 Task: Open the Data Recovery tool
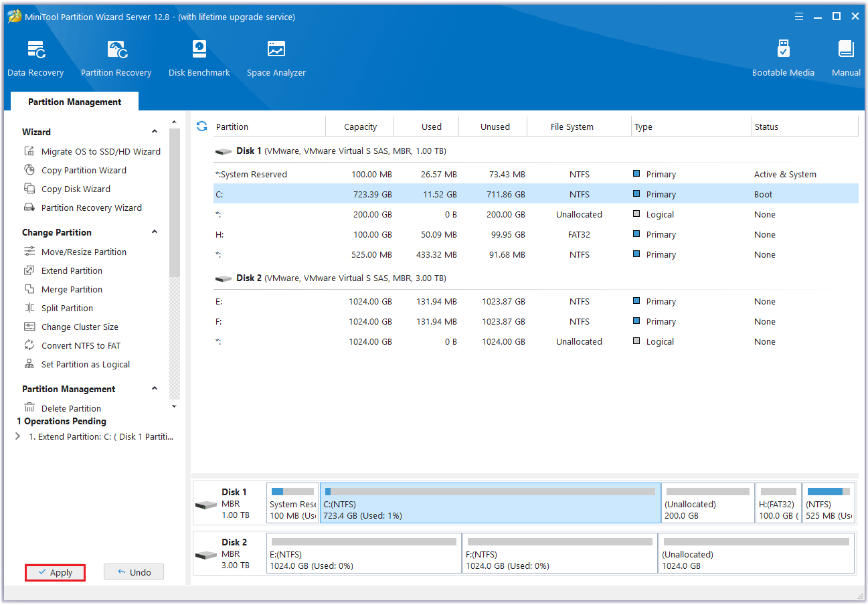click(x=35, y=59)
